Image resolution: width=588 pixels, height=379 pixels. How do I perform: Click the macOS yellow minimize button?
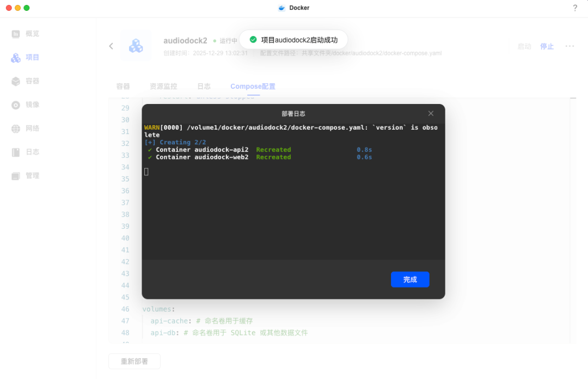(17, 8)
